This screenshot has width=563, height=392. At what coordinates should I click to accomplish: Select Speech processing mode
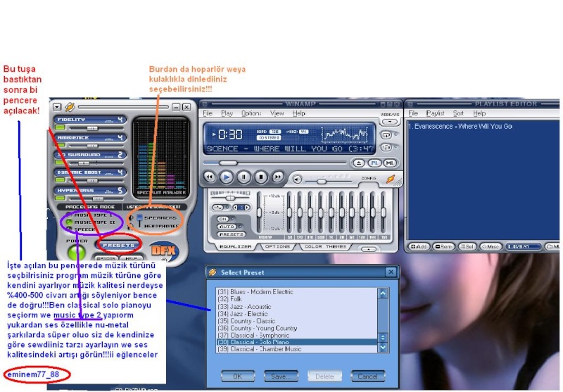tap(82, 229)
